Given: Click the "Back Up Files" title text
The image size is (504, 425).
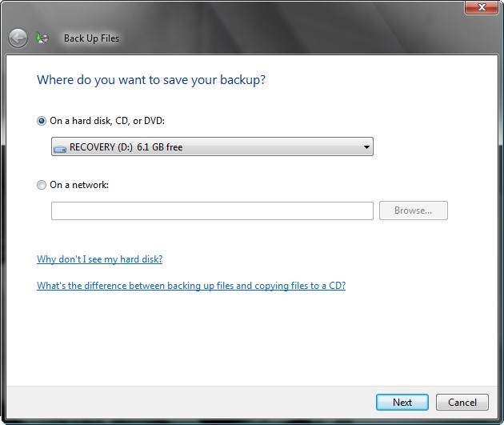Looking at the screenshot, I should click(x=91, y=38).
